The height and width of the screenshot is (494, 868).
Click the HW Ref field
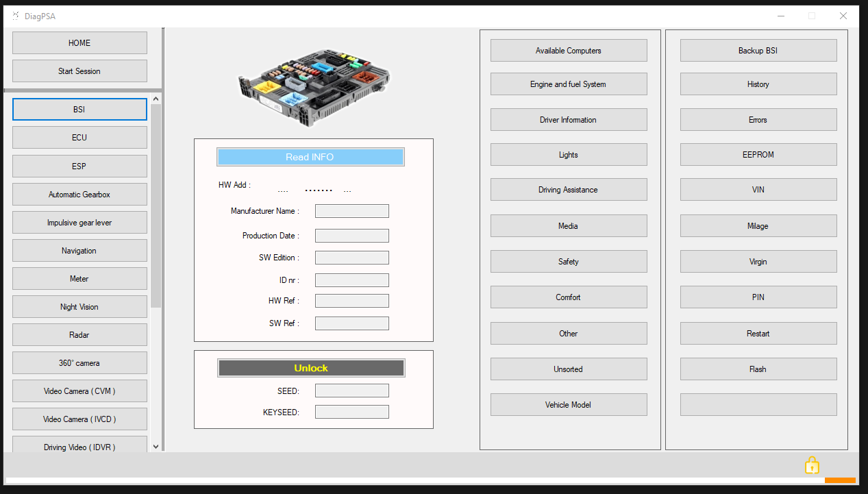tap(352, 301)
